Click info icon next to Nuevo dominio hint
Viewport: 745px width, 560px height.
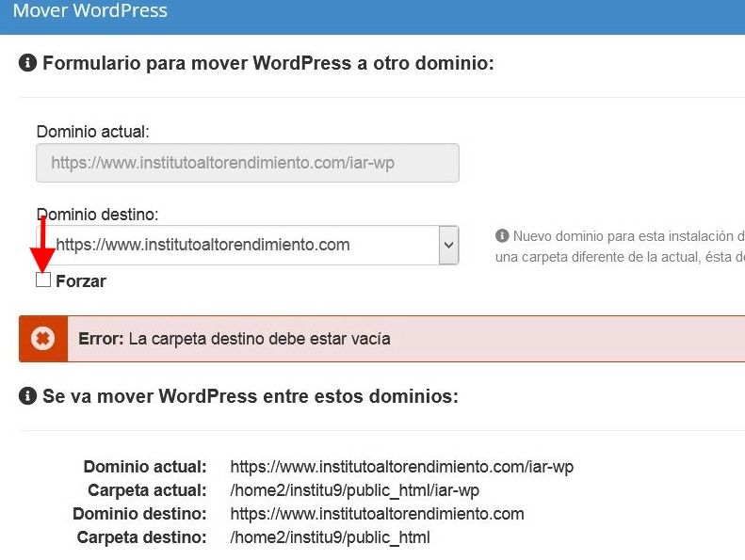click(x=502, y=235)
